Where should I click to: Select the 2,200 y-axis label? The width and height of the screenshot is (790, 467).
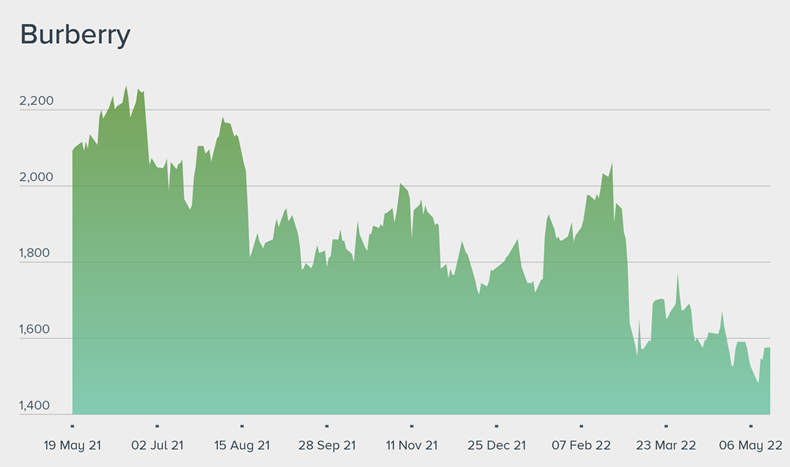[x=36, y=102]
